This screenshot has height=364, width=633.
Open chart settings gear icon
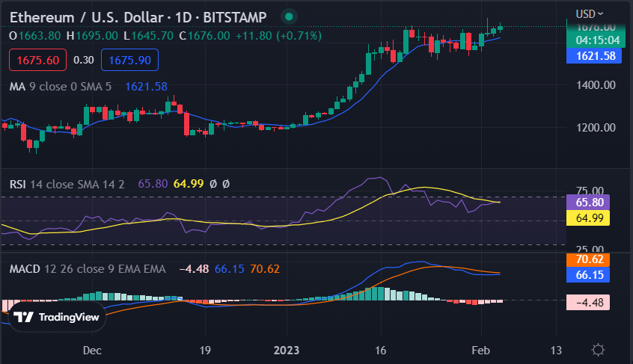[598, 350]
